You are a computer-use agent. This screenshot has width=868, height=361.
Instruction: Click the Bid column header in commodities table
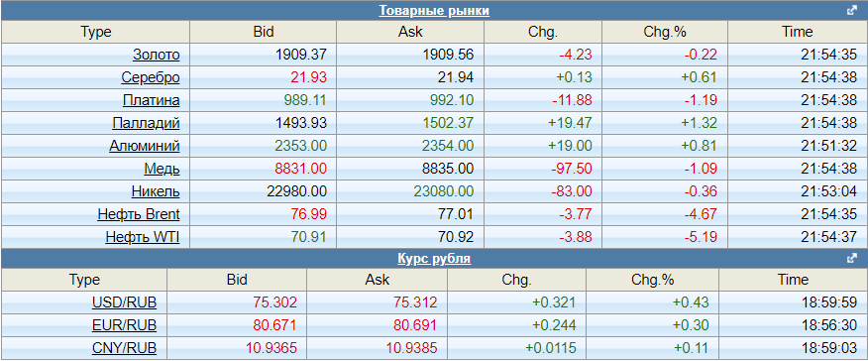point(263,32)
